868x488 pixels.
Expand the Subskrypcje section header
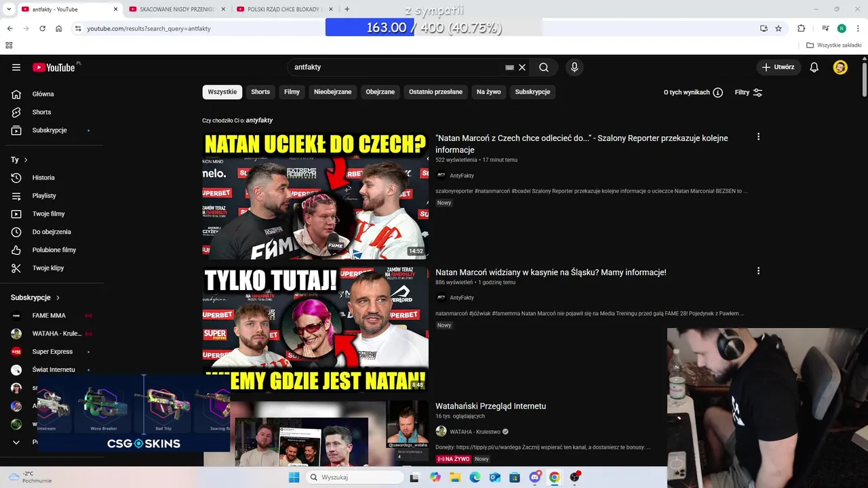pyautogui.click(x=35, y=298)
